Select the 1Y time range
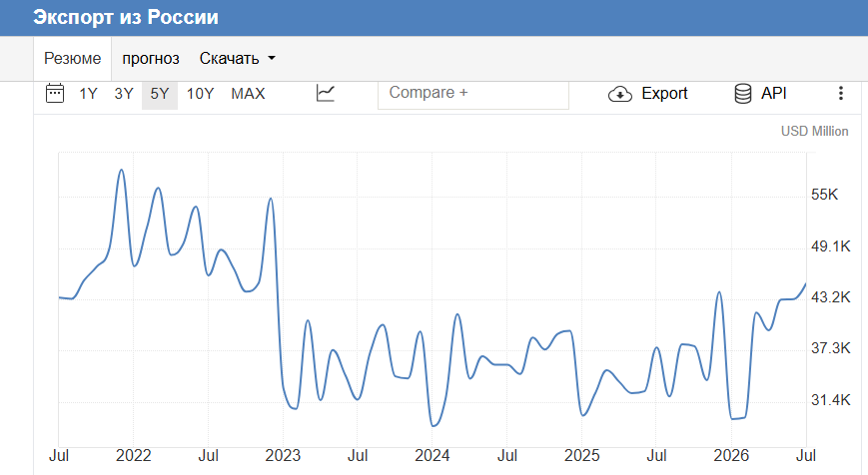The width and height of the screenshot is (868, 475). [x=88, y=94]
